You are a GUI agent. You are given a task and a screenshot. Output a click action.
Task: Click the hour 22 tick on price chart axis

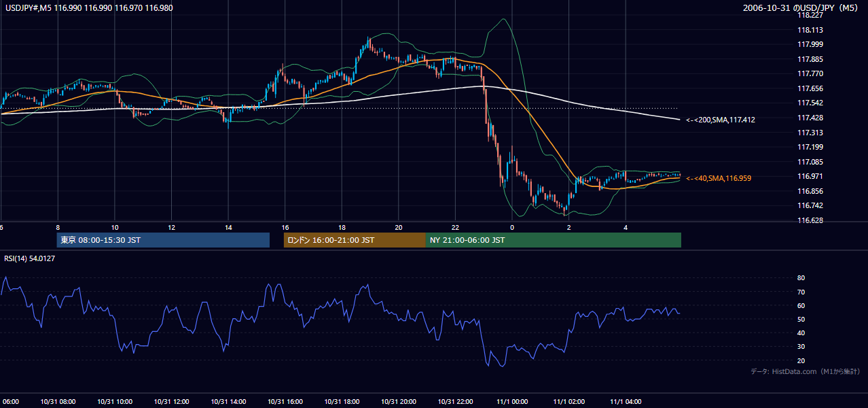point(456,227)
